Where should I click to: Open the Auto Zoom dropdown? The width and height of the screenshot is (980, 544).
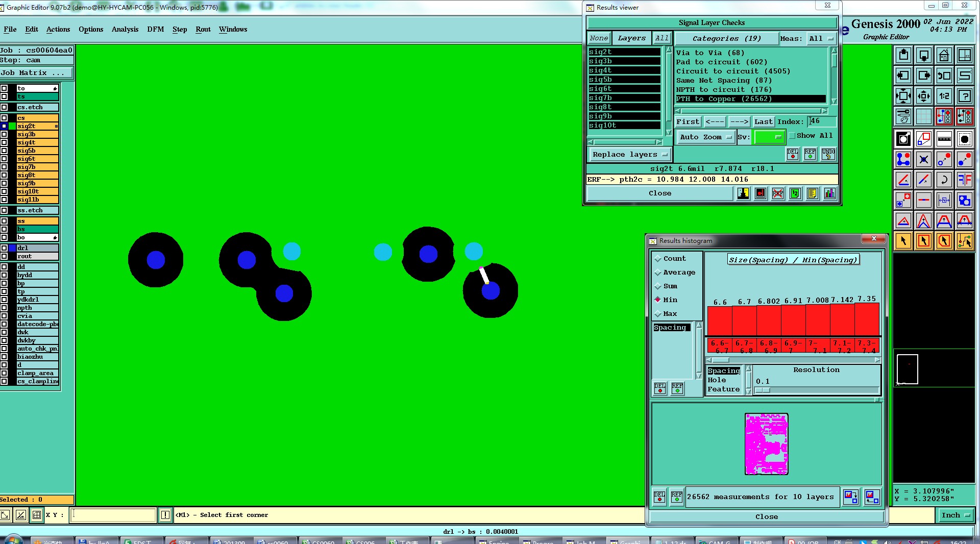pos(706,137)
